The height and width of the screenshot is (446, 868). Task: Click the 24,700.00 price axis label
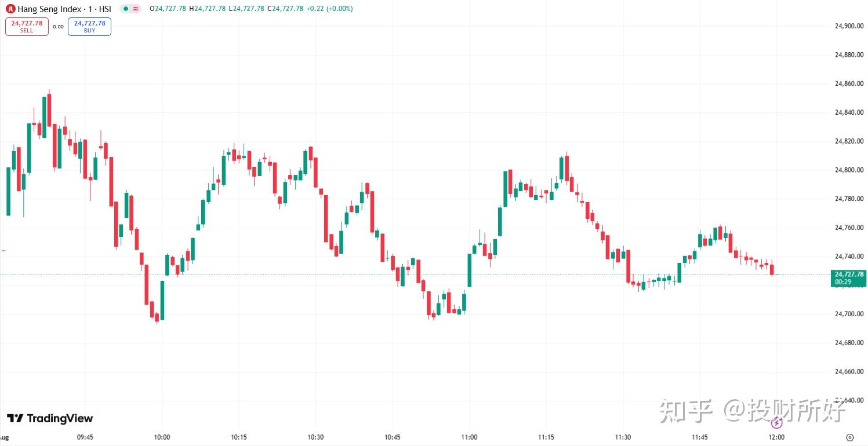[x=849, y=314]
